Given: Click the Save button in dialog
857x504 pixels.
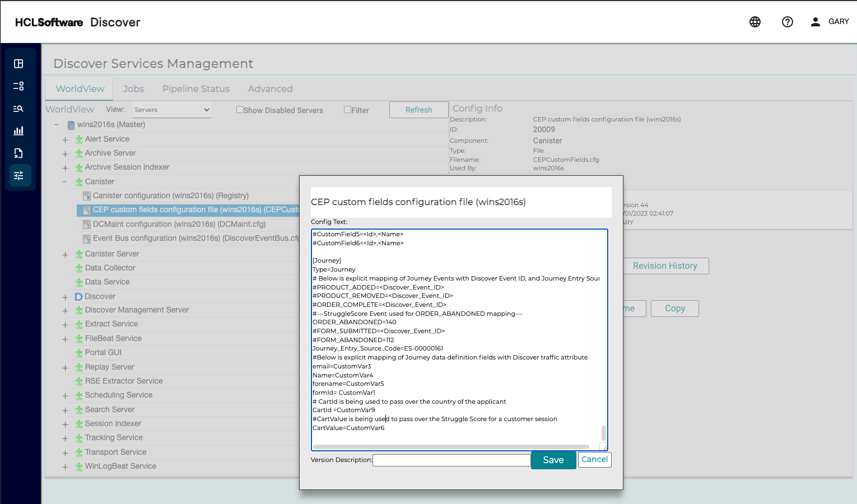Looking at the screenshot, I should click(553, 460).
